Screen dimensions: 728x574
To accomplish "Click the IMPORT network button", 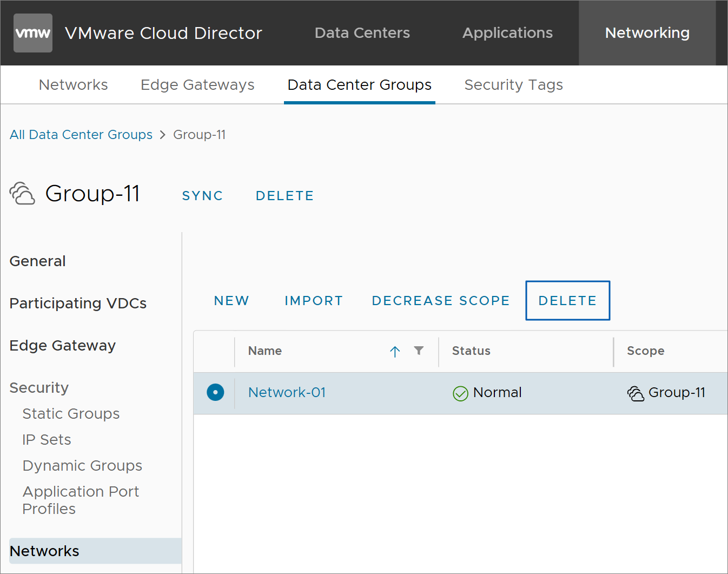I will click(x=314, y=301).
